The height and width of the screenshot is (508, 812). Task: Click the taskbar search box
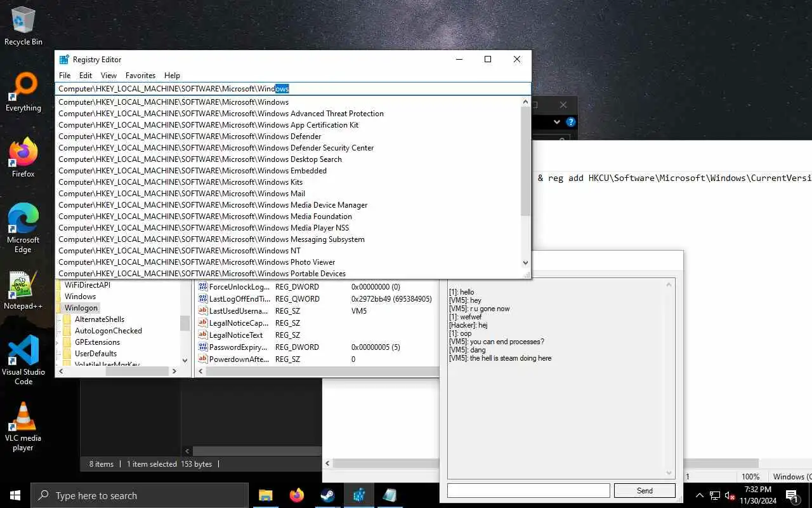[139, 495]
